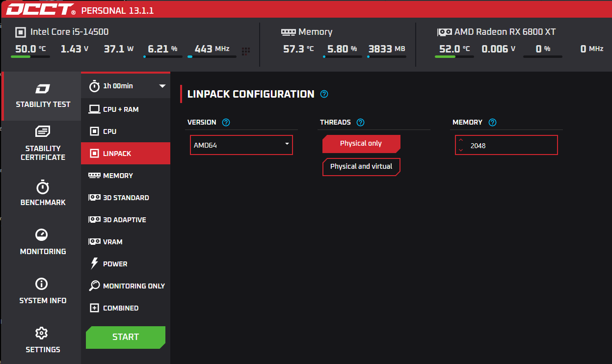Start the test with the green START button
The width and height of the screenshot is (612, 364).
(x=126, y=337)
